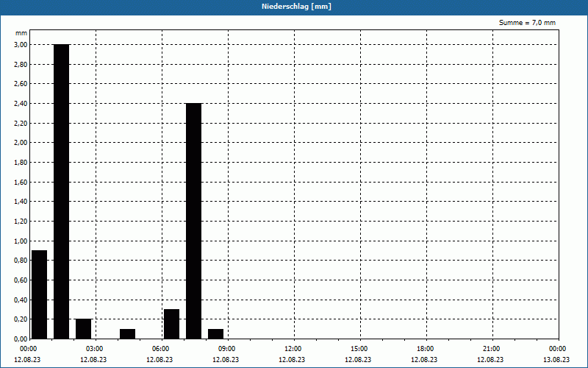Select the "Summe = 7,0 mm" total label

(527, 23)
